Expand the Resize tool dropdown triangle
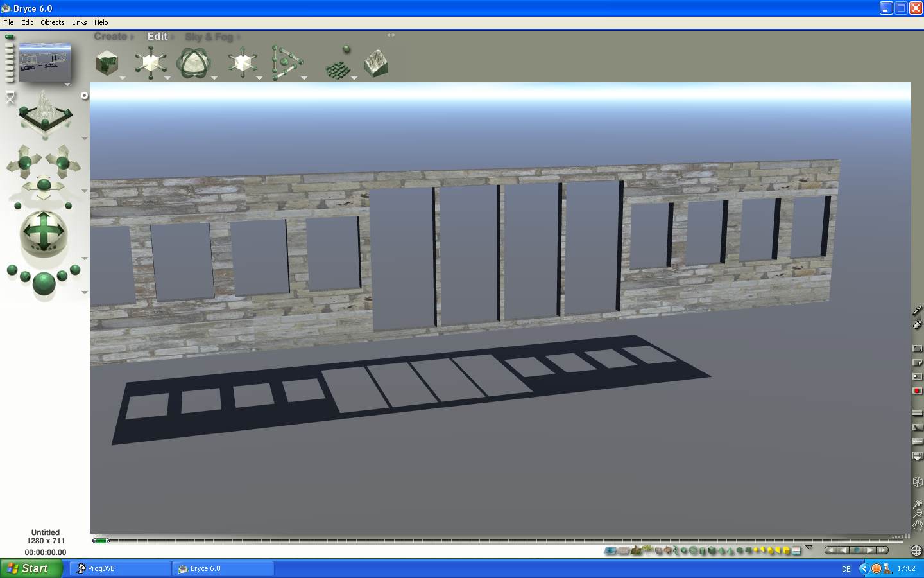 [168, 78]
